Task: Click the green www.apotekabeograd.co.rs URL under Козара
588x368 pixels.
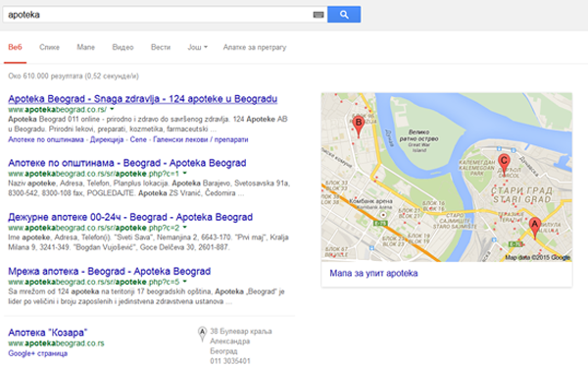Action: [x=56, y=343]
